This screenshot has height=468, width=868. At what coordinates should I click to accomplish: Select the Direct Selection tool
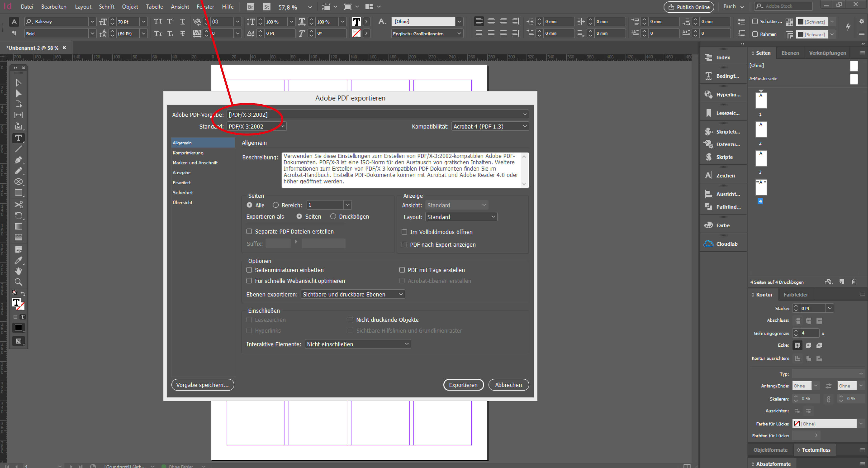tap(19, 94)
